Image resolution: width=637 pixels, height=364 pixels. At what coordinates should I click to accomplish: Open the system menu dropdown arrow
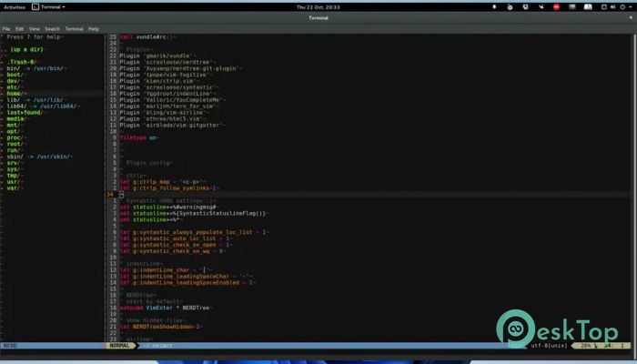630,7
